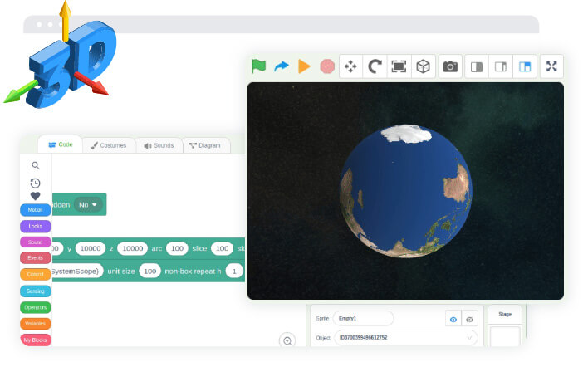Click the heart favorites icon

[x=36, y=196]
